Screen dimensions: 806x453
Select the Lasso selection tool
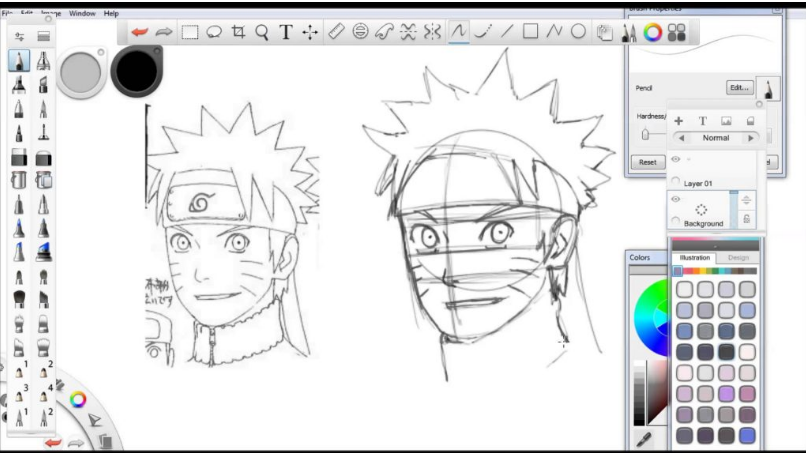[x=214, y=32]
